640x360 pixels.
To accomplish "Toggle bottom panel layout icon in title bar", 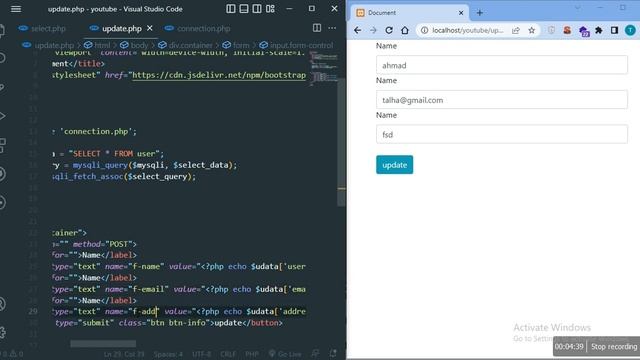I will pos(244,9).
